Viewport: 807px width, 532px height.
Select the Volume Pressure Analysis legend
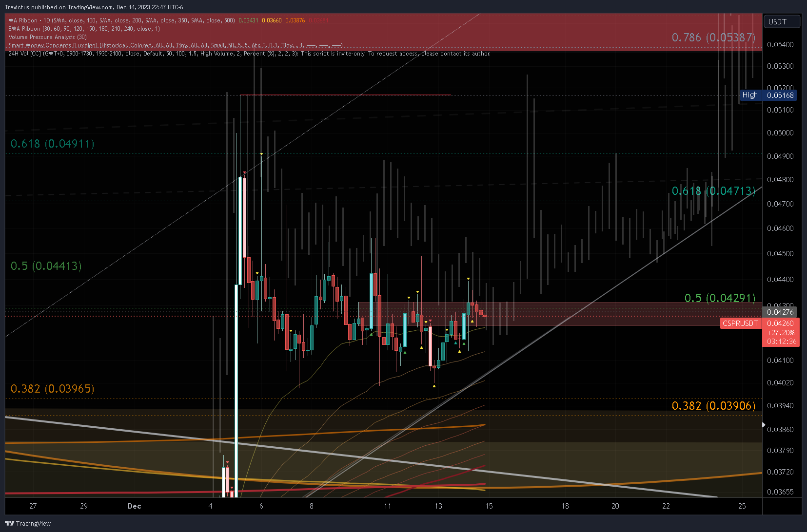pyautogui.click(x=47, y=37)
